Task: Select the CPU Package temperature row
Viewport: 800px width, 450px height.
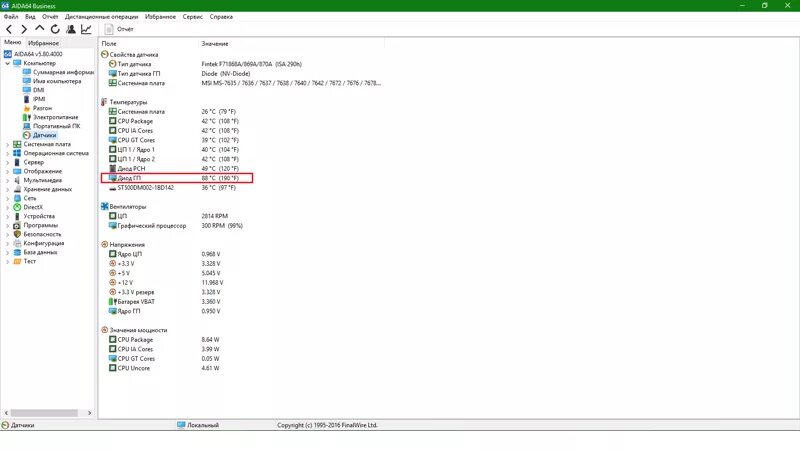Action: tap(173, 121)
